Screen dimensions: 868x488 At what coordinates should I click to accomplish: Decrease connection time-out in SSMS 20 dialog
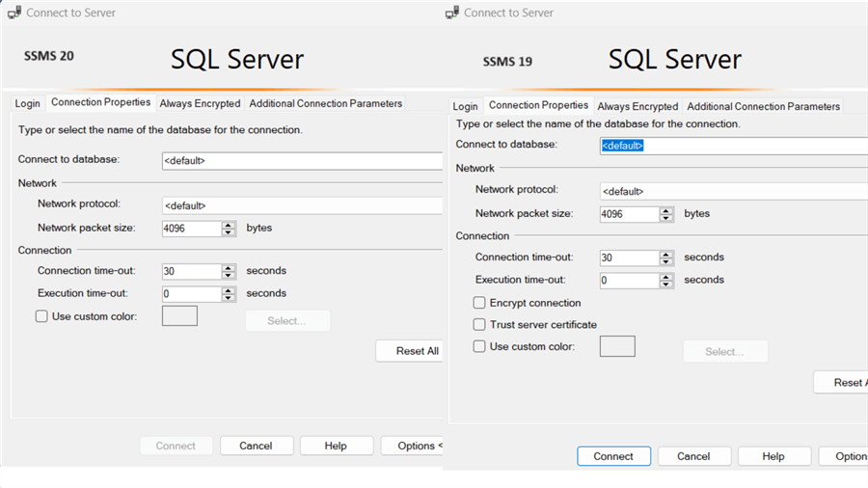coord(229,276)
